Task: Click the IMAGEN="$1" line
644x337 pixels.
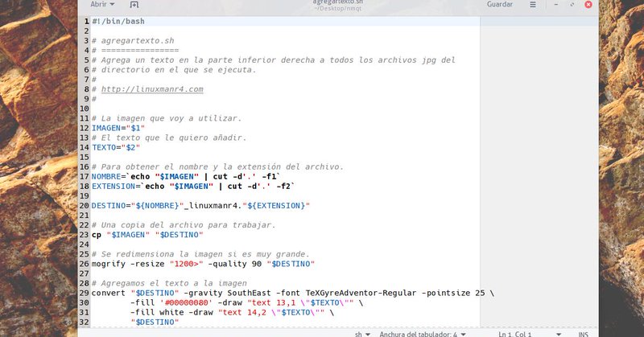Action: click(118, 128)
